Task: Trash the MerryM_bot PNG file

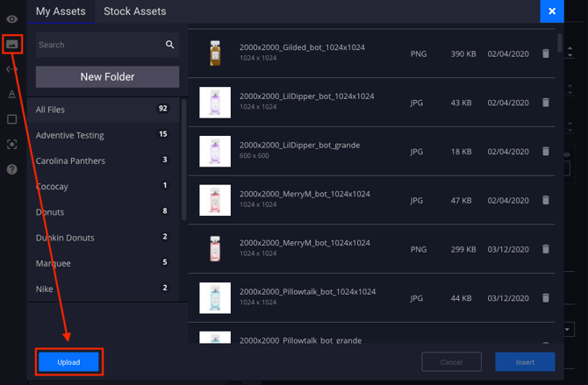Action: pos(545,249)
